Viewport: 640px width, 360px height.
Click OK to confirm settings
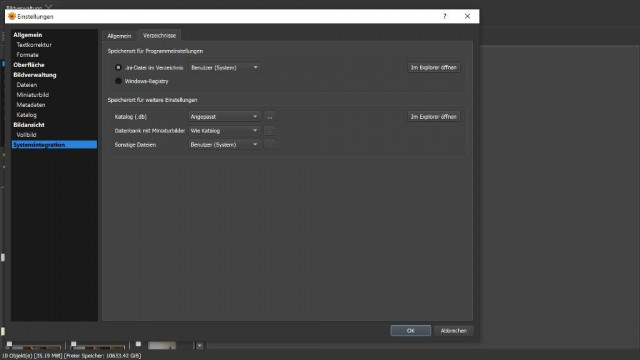click(x=411, y=331)
